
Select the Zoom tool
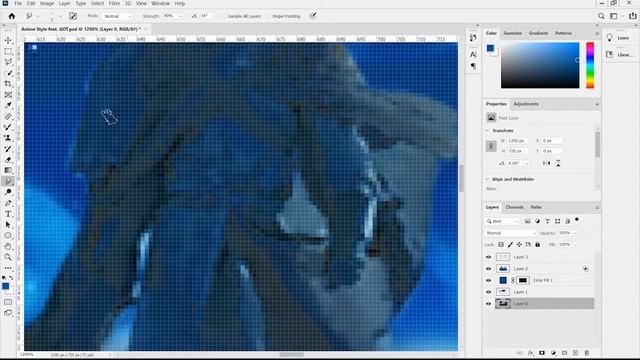(x=8, y=257)
